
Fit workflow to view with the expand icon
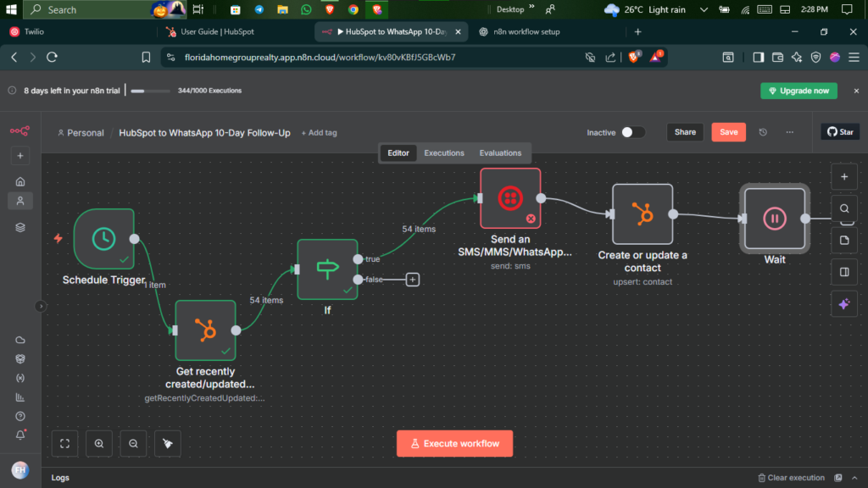[x=64, y=444]
